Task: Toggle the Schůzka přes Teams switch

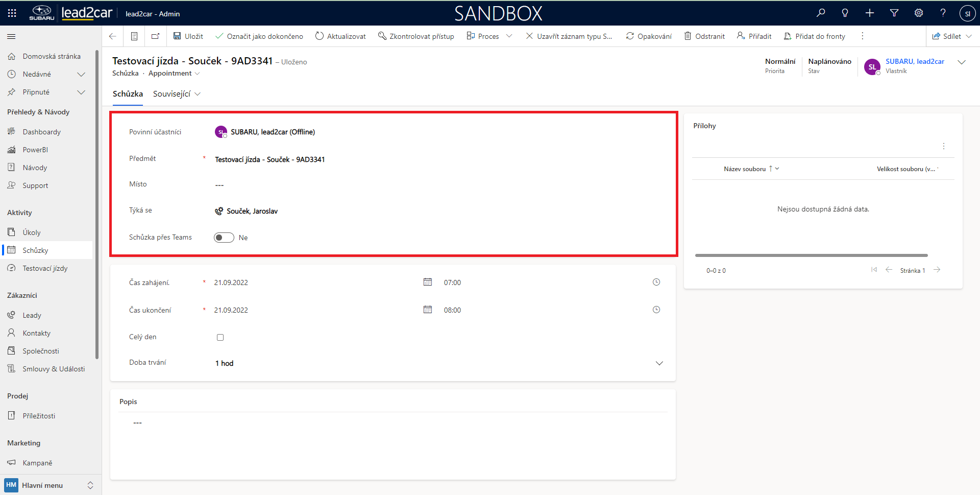Action: pos(224,238)
